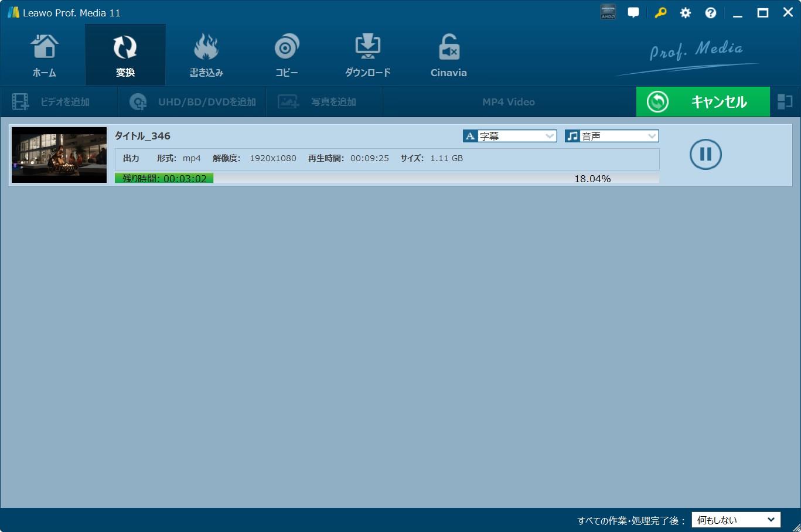Open the ダウンロード download module
This screenshot has height=532, width=801.
(367, 55)
